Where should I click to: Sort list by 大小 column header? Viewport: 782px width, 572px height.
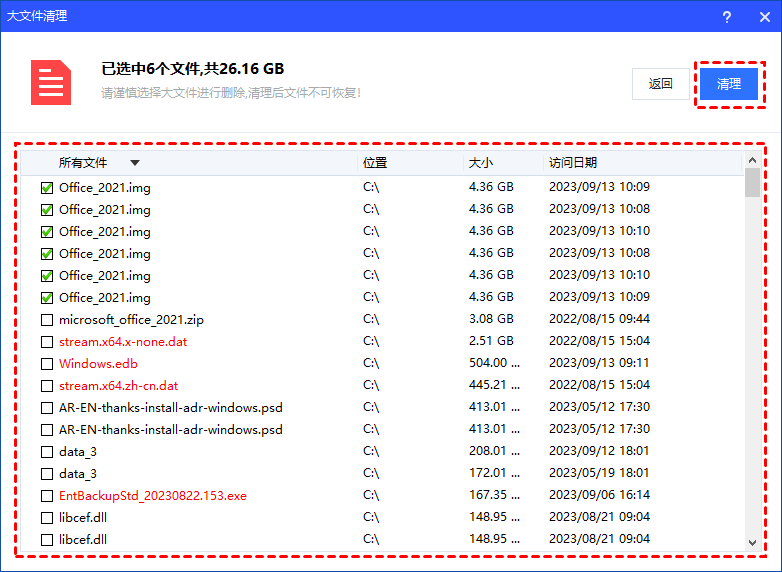(x=480, y=163)
